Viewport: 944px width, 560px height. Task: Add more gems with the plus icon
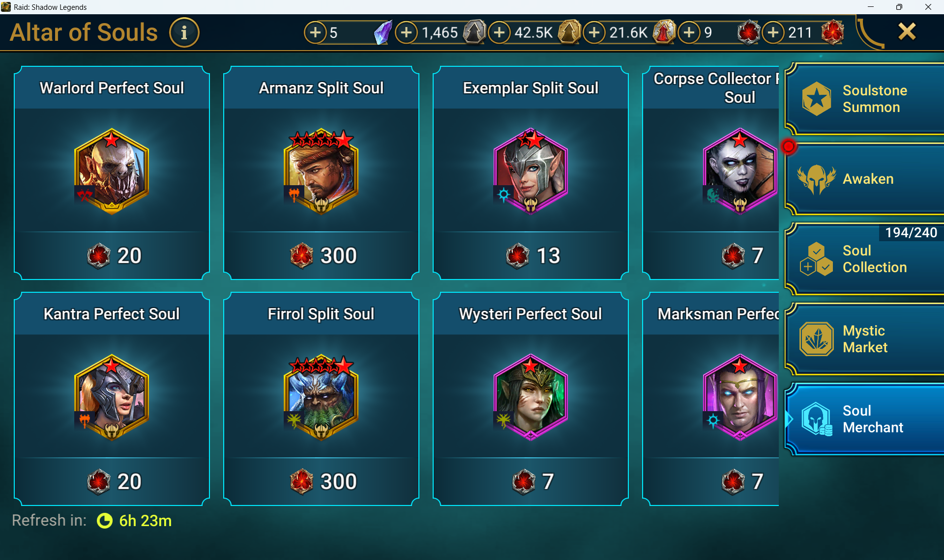coord(315,32)
